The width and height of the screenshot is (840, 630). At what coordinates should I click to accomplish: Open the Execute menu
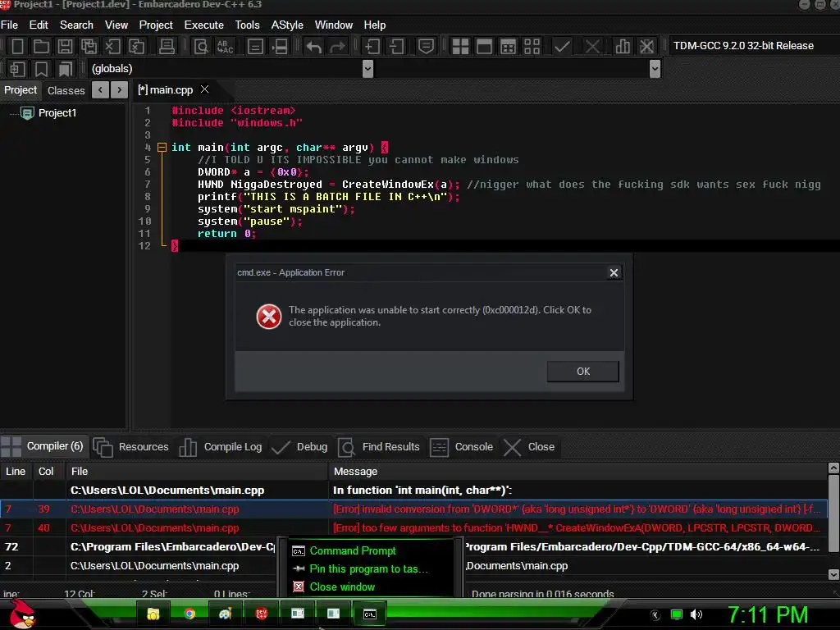[x=203, y=25]
